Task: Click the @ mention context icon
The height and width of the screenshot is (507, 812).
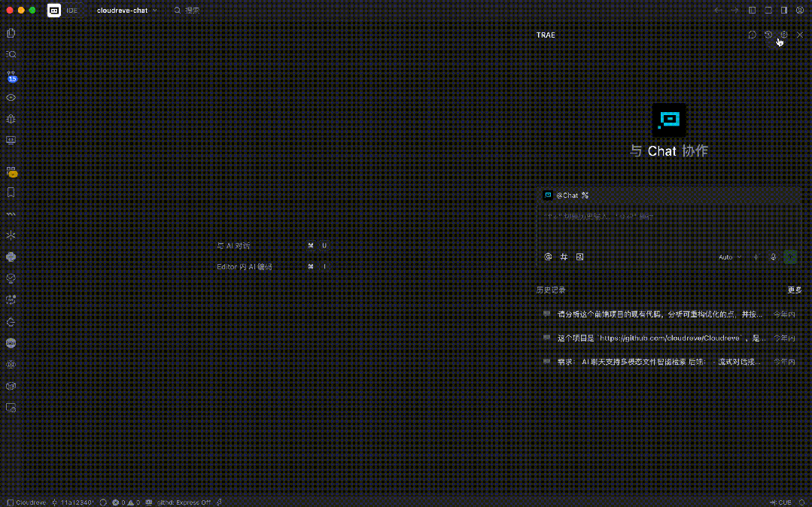Action: 548,257
